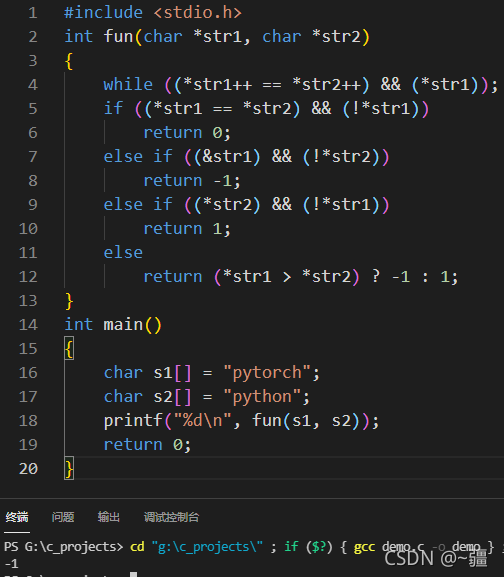The image size is (504, 577).
Task: Click 'else if' on line 9
Action: click(138, 205)
